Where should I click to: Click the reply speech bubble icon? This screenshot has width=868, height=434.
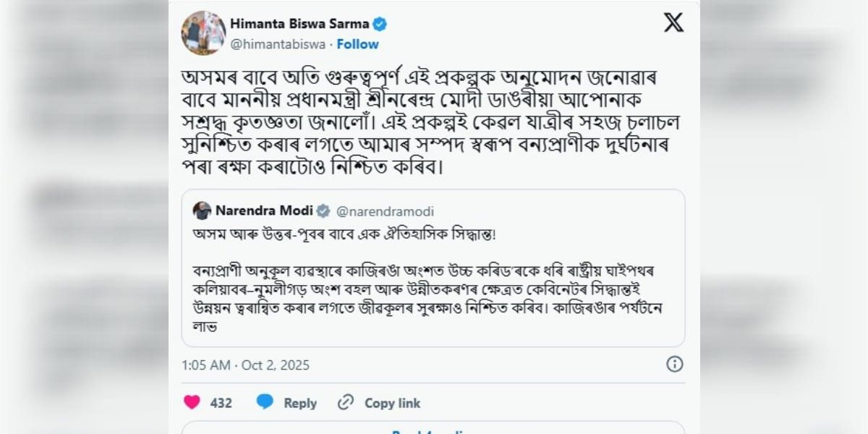click(265, 402)
